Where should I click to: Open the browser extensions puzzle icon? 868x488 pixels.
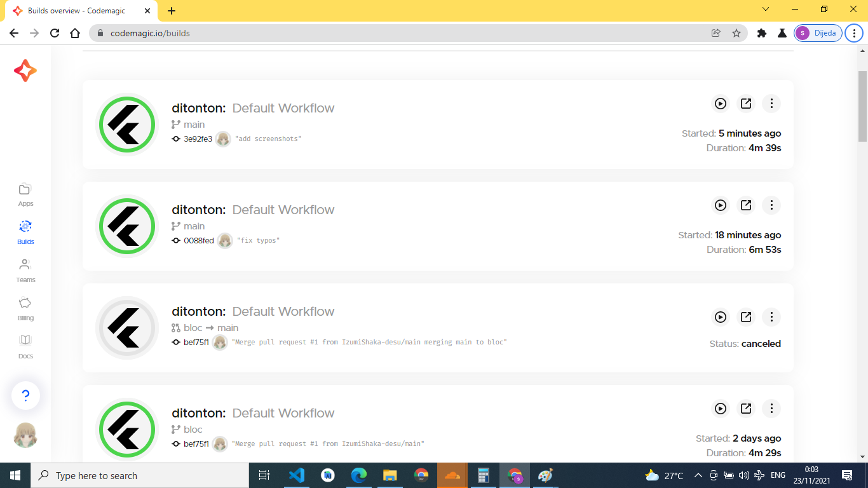762,33
